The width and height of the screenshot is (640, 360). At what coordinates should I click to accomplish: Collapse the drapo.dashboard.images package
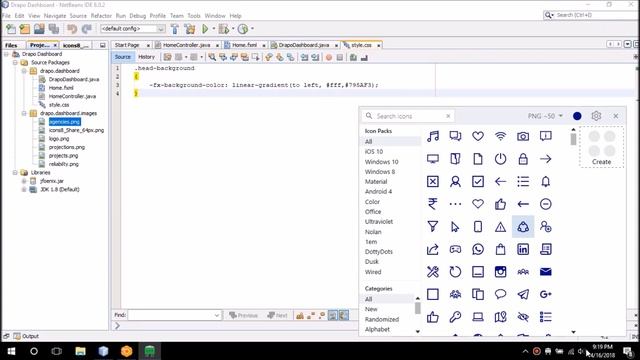point(24,113)
